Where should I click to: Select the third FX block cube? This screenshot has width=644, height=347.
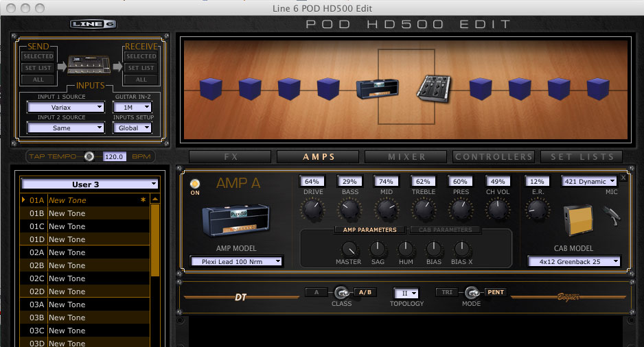tap(289, 89)
